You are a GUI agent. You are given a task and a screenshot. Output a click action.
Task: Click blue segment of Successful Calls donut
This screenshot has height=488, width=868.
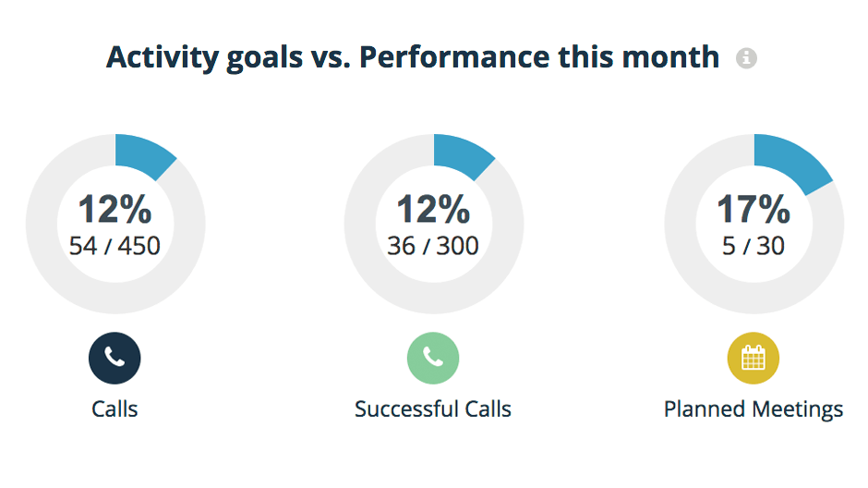click(x=461, y=154)
